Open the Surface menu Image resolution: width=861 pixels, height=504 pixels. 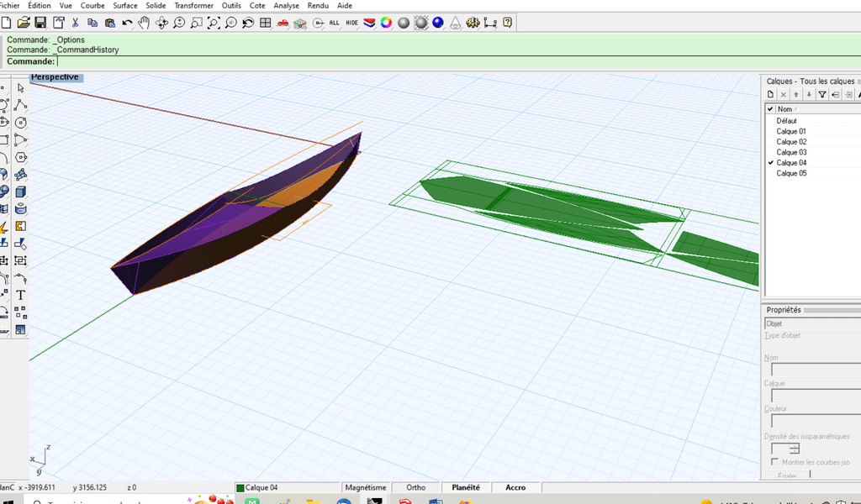pyautogui.click(x=125, y=6)
